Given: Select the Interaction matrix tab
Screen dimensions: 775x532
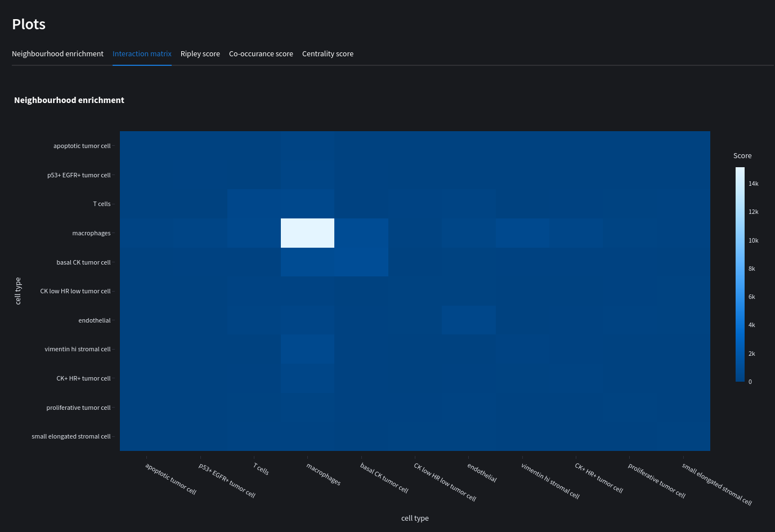Looking at the screenshot, I should tap(142, 54).
